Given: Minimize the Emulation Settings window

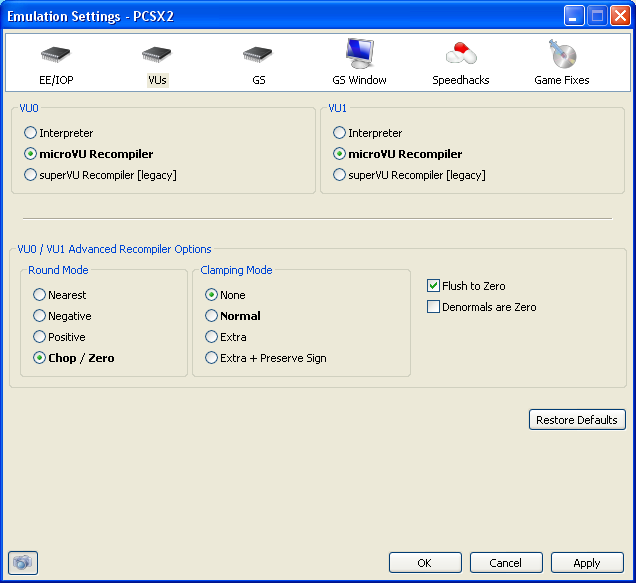Looking at the screenshot, I should click(574, 16).
